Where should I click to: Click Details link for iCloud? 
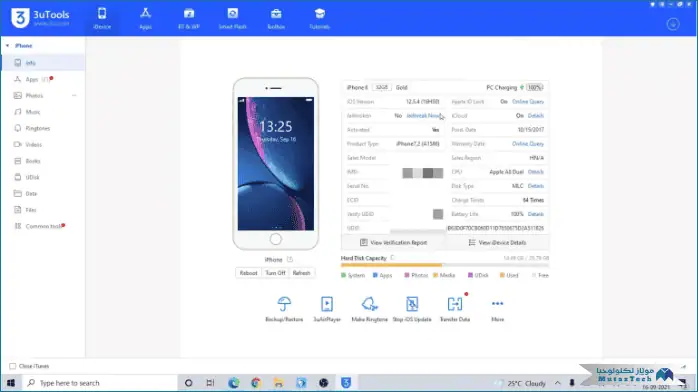[x=536, y=116]
